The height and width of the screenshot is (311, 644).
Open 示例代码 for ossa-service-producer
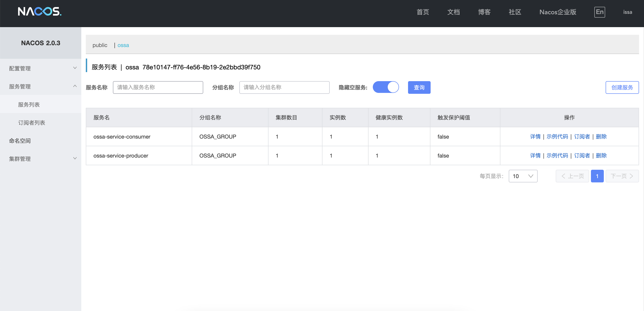[x=557, y=156]
